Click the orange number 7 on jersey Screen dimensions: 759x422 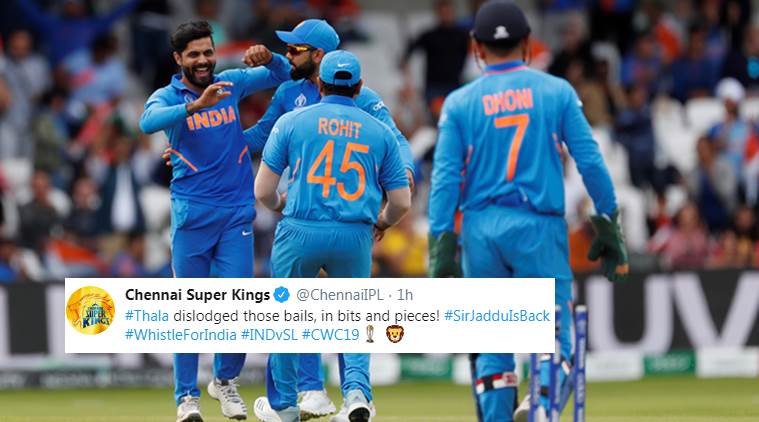[512, 147]
